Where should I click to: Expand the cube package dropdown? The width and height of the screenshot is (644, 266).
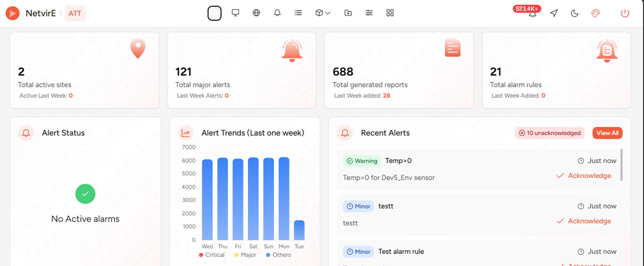click(x=323, y=13)
